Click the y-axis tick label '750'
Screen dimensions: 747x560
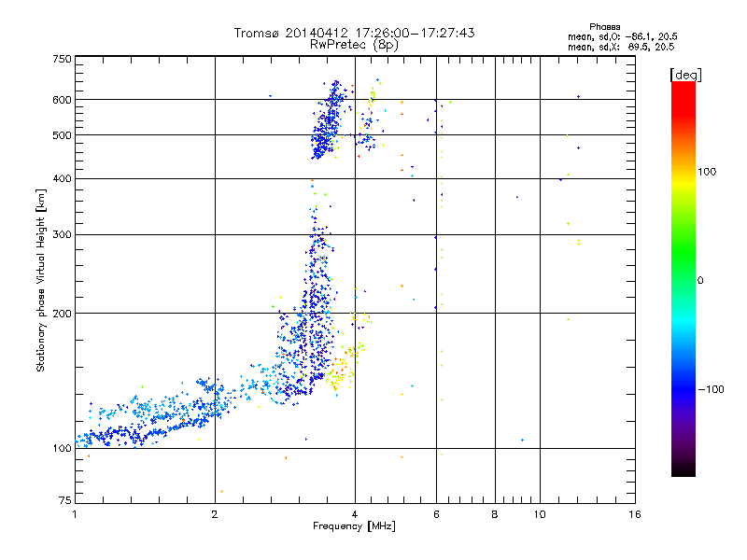pyautogui.click(x=63, y=59)
